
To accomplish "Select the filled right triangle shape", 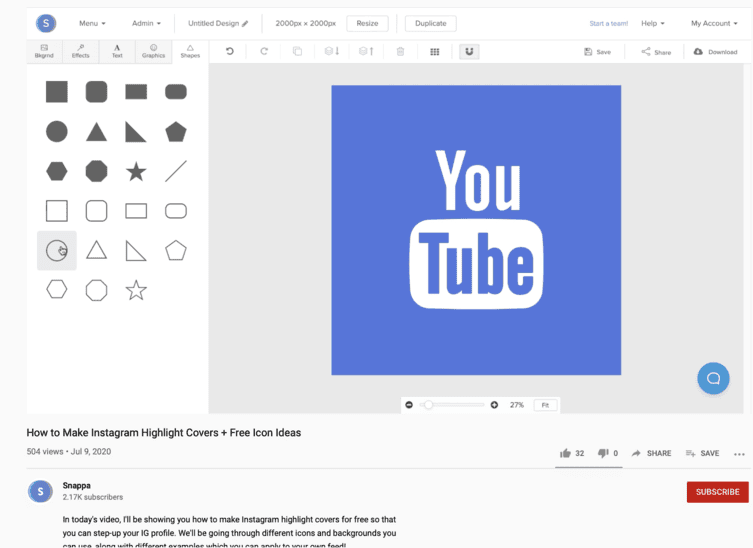I will click(x=136, y=132).
